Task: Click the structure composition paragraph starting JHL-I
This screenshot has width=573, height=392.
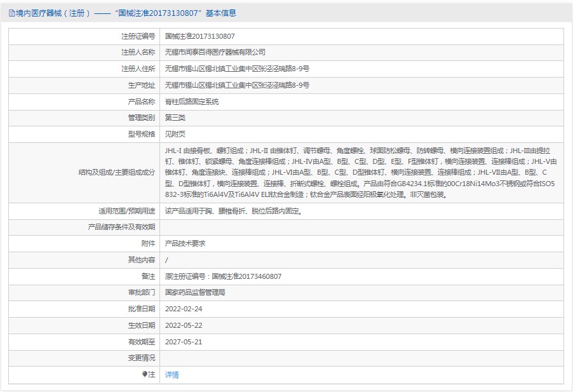Action: (361, 172)
